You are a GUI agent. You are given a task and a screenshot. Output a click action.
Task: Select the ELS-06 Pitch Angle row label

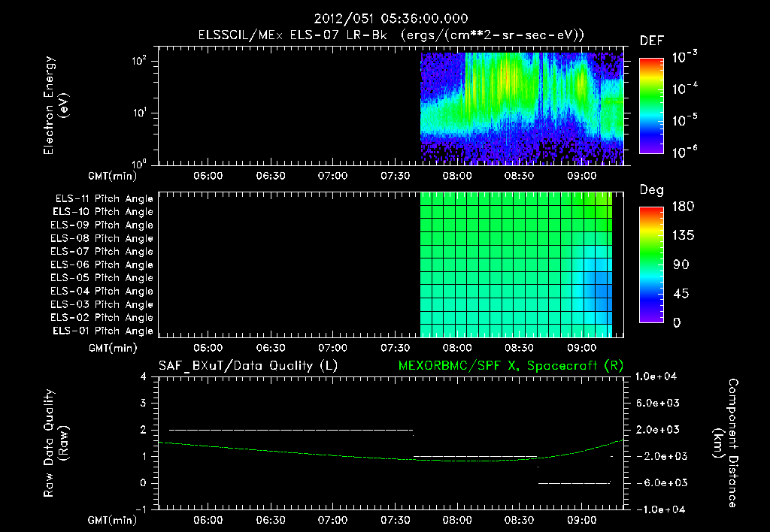(x=102, y=264)
